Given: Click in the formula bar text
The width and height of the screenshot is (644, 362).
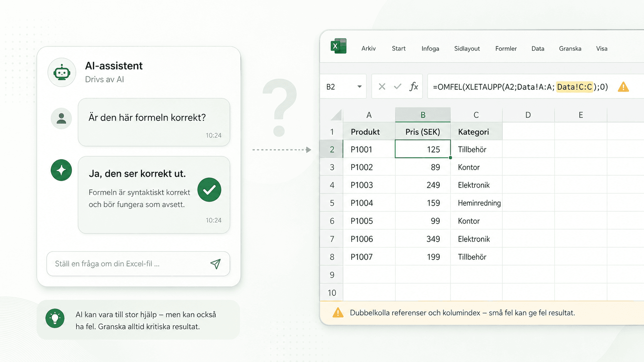Looking at the screenshot, I should coord(520,87).
